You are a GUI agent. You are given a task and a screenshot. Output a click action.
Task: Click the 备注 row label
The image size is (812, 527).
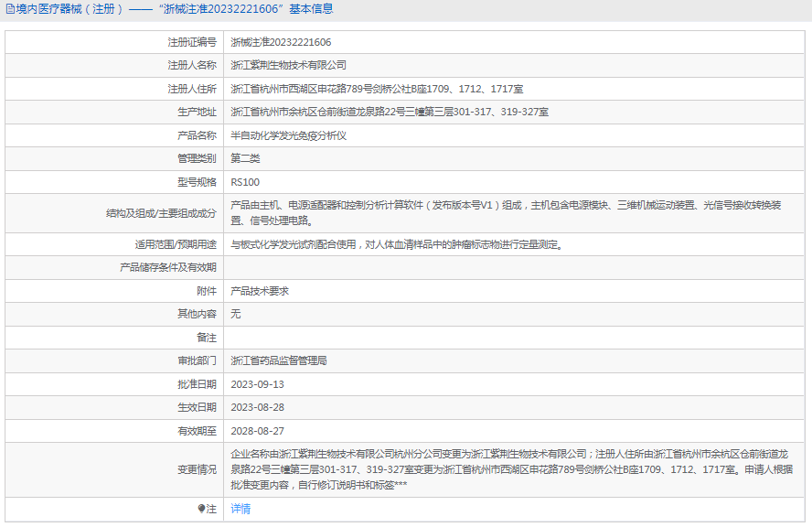pos(207,338)
